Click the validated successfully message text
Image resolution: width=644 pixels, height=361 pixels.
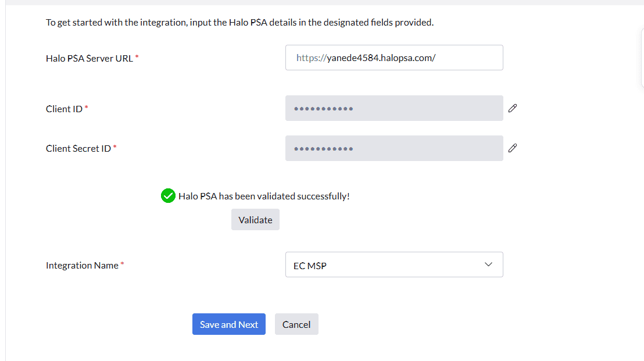264,196
